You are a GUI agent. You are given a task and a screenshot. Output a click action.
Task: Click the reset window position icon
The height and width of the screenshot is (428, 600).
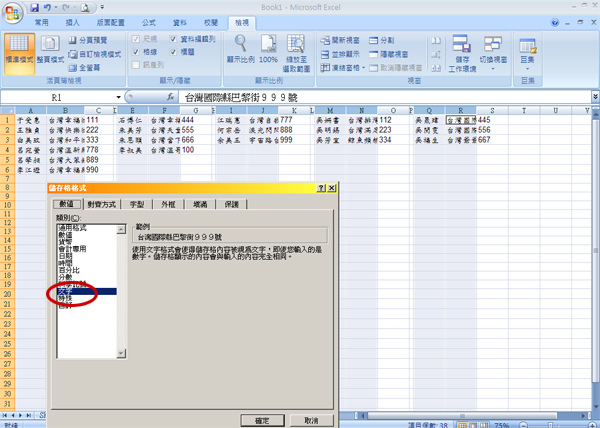(436, 68)
